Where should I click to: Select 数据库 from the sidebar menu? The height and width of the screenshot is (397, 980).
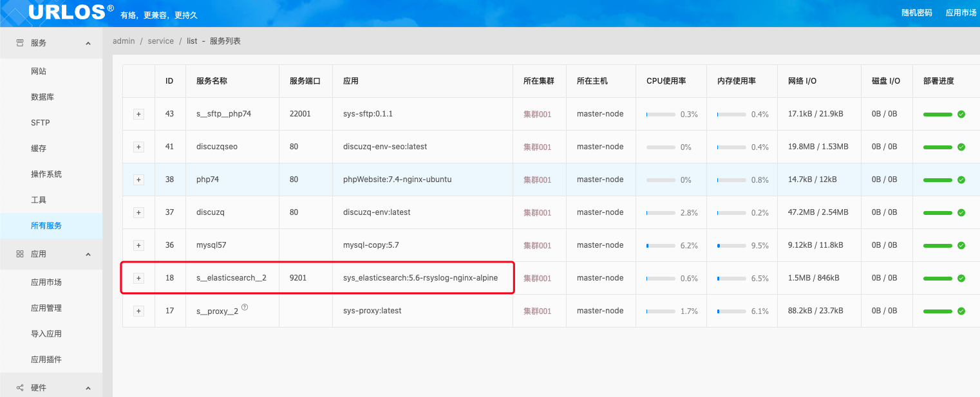[42, 97]
